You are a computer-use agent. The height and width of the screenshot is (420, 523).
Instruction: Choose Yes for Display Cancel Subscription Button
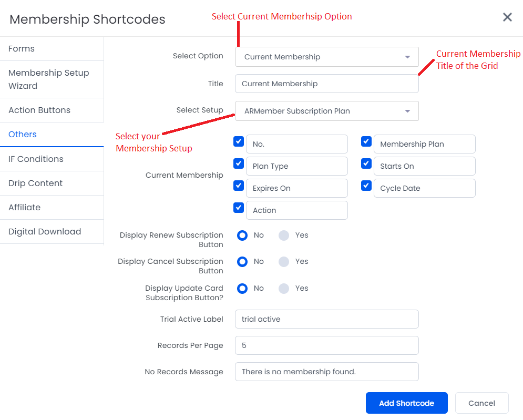click(284, 262)
